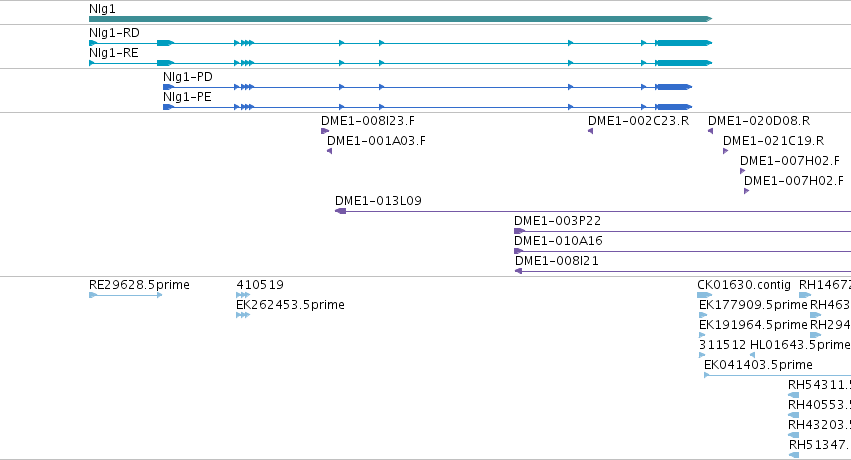Screen dimensions: 851x460
Task: Select the DME1-020D08.R feature label
Action: [759, 121]
